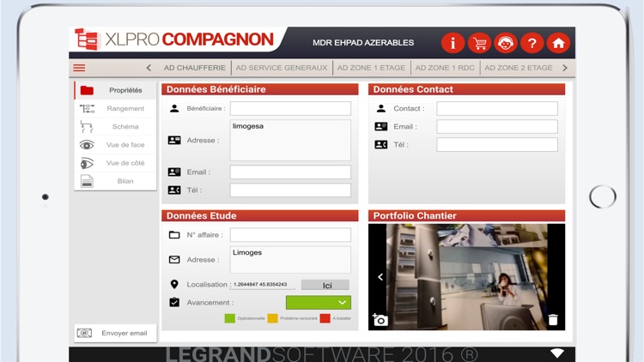This screenshot has height=362, width=644.
Task: Click the Avancement clipboard check icon
Action: (x=174, y=302)
